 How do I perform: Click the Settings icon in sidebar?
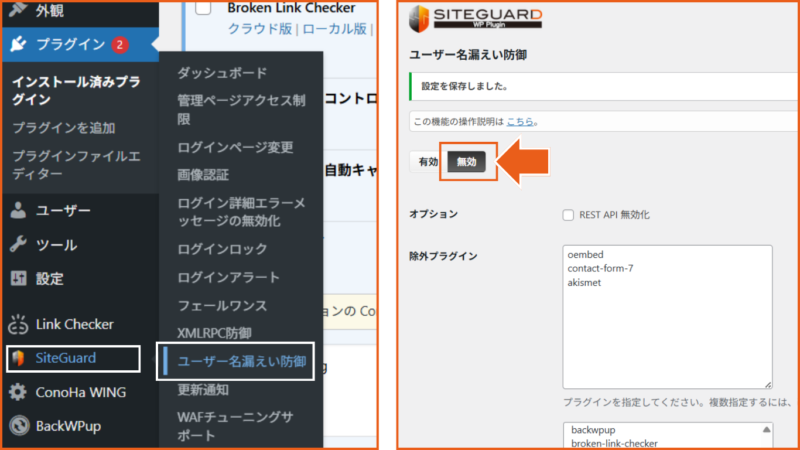[18, 279]
